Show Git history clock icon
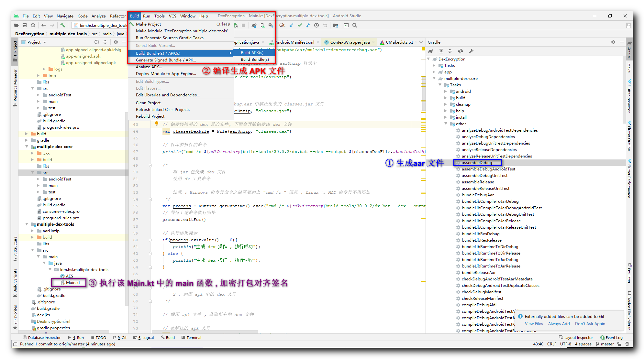This screenshot has height=359, width=644. (316, 25)
